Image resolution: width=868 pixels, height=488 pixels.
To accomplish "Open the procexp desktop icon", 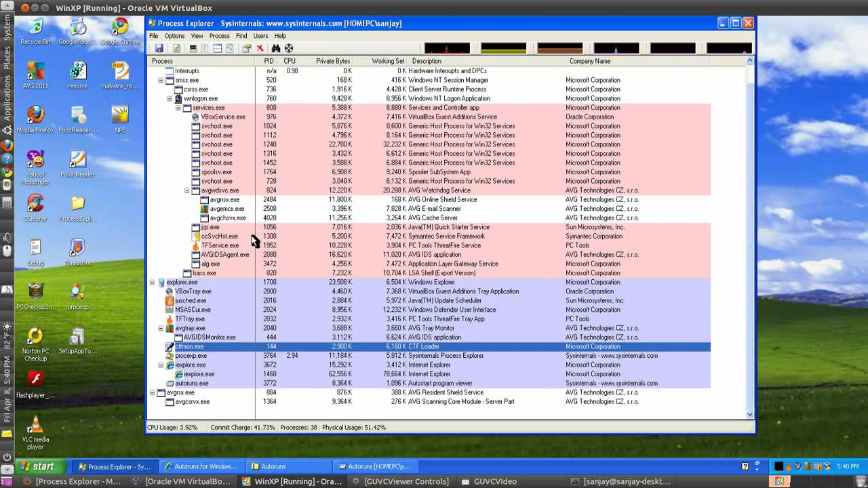I will pos(77,296).
